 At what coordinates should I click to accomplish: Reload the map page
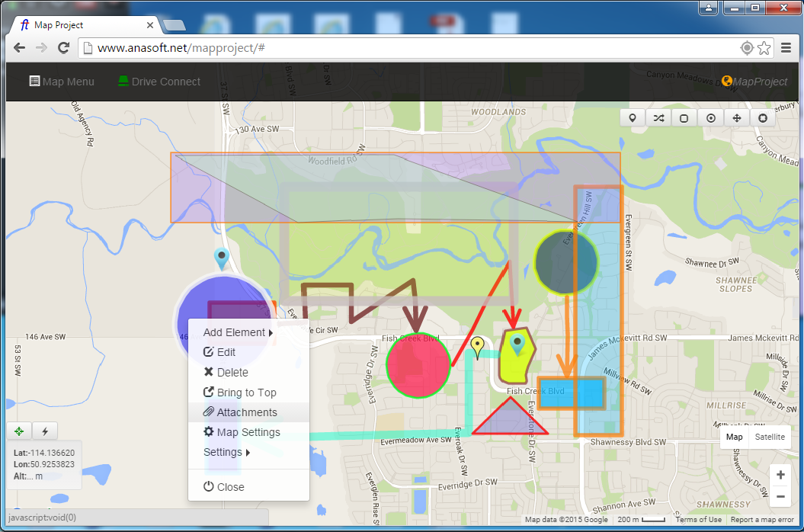63,48
